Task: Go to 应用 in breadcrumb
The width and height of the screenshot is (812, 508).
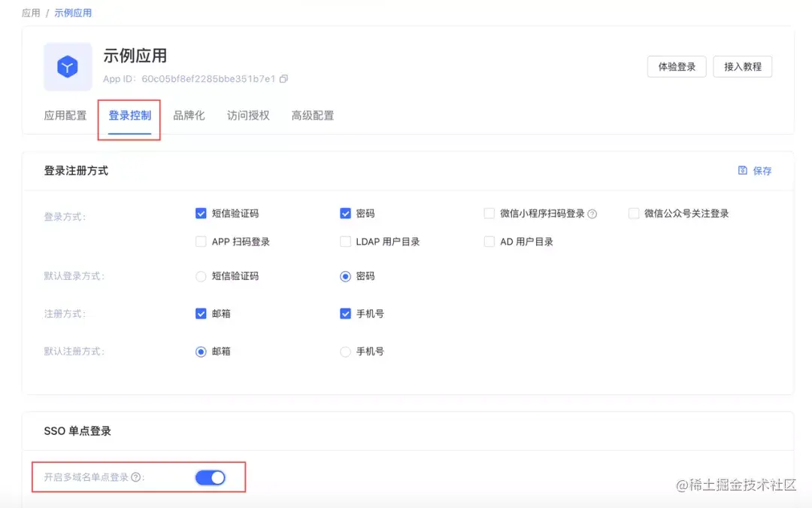Action: tap(31, 13)
